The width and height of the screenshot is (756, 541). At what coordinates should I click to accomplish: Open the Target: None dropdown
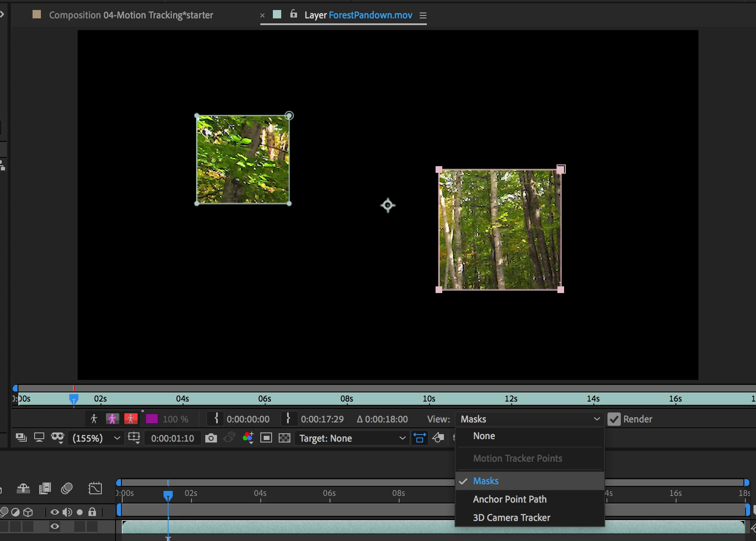(352, 438)
